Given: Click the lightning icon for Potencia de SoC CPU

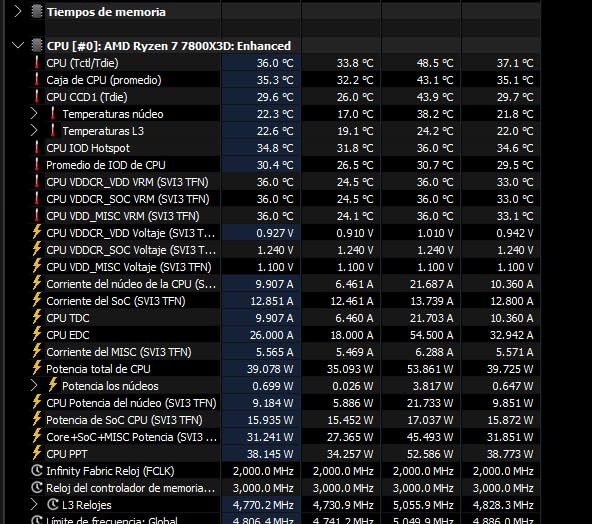Looking at the screenshot, I should (x=37, y=419).
